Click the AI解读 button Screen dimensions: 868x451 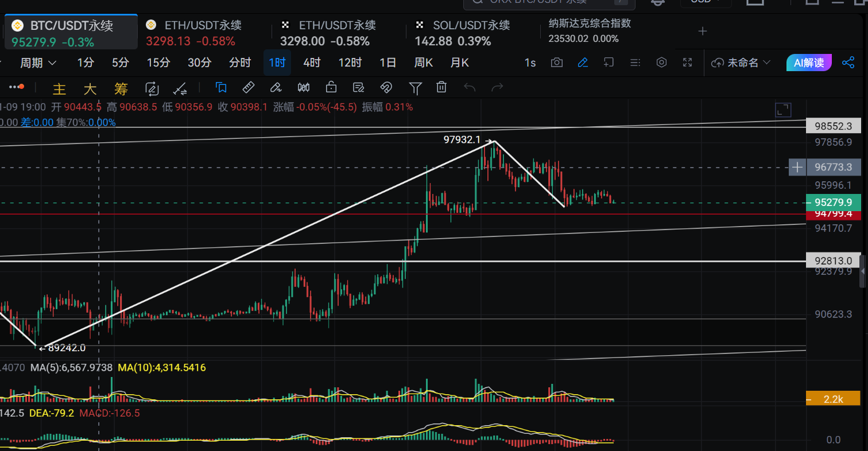pyautogui.click(x=808, y=63)
